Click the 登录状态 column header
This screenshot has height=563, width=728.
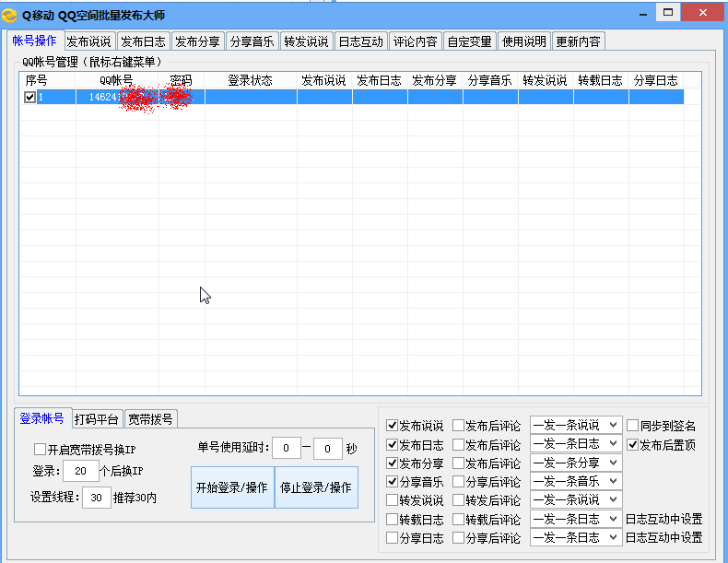(x=251, y=80)
